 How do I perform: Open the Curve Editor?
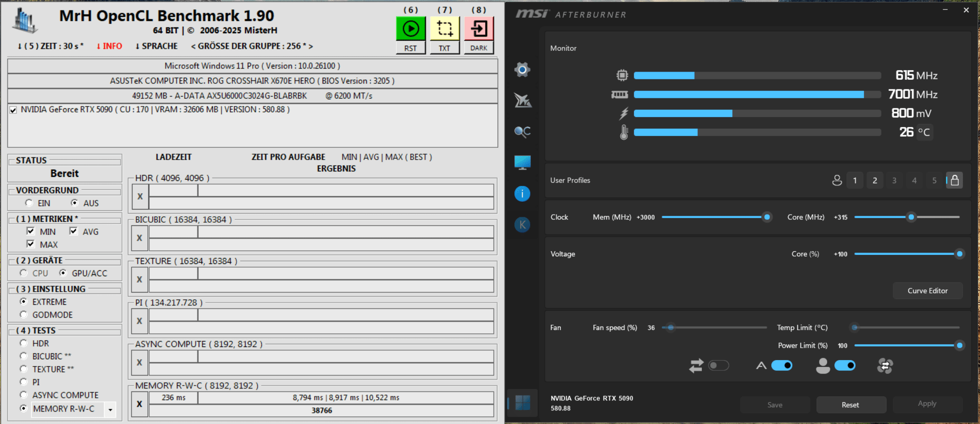(x=927, y=291)
